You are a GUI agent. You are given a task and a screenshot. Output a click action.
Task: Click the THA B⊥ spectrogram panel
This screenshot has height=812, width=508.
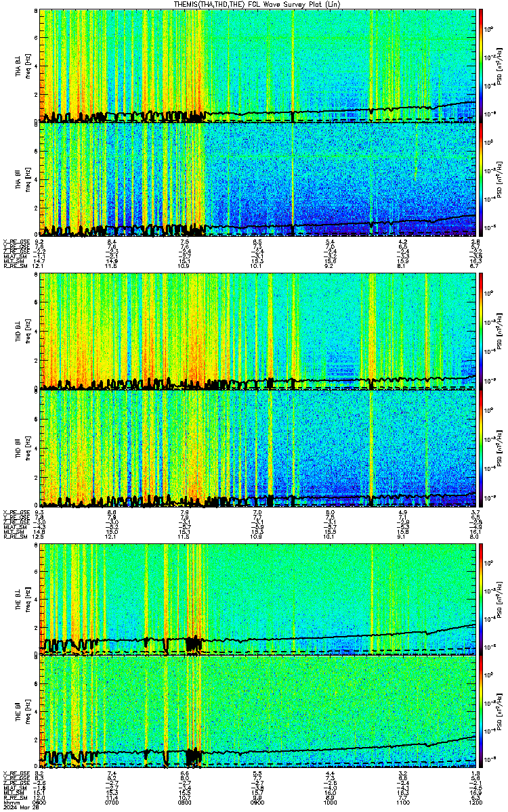(x=258, y=66)
